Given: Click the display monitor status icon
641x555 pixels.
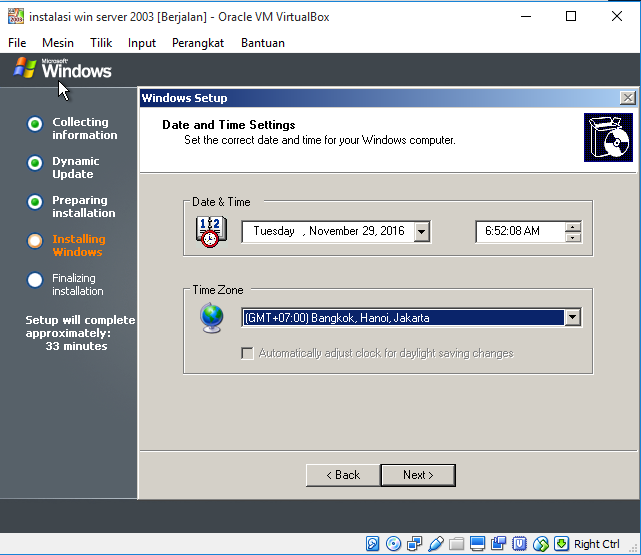Looking at the screenshot, I should (477, 544).
